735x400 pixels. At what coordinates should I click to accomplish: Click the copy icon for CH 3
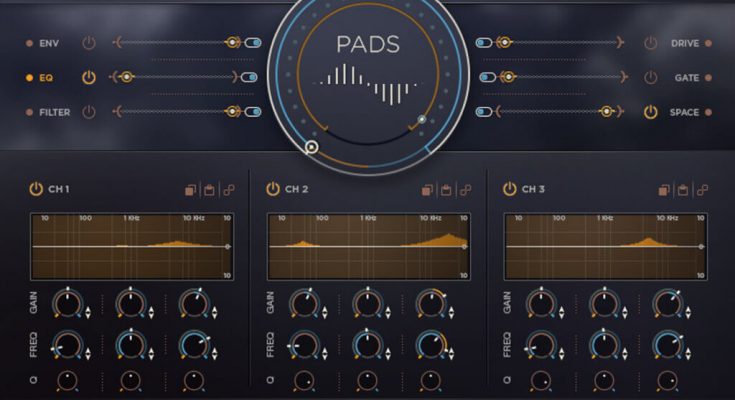664,190
